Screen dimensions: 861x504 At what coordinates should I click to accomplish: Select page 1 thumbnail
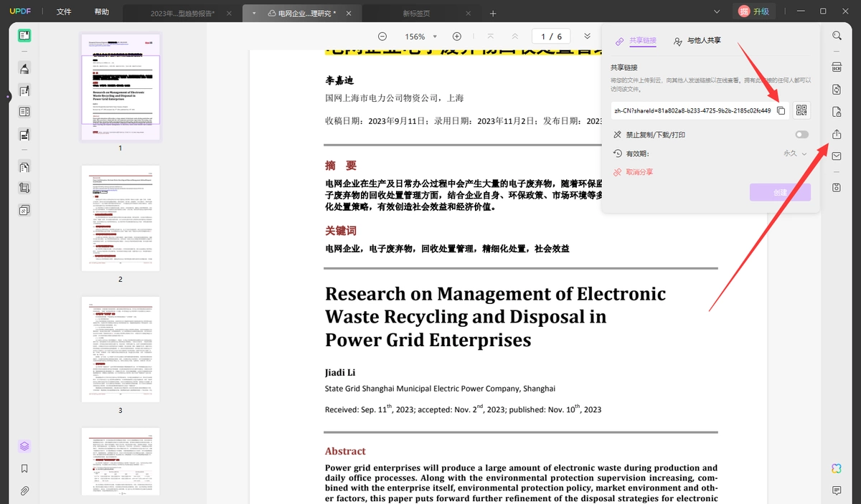click(x=121, y=87)
